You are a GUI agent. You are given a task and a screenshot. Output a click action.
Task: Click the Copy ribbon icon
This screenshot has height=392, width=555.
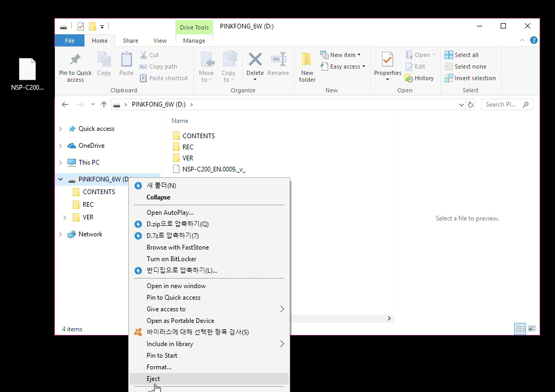[x=104, y=64]
